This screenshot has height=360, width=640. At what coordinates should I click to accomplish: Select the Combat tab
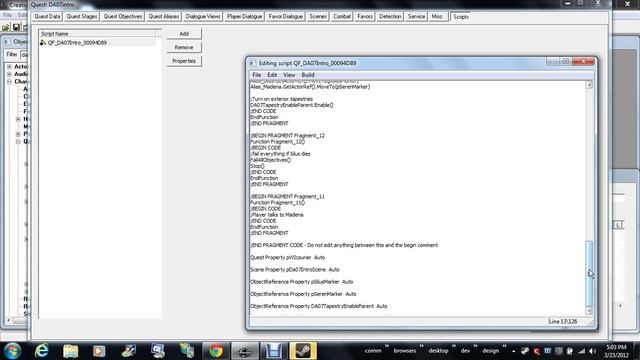(x=342, y=16)
